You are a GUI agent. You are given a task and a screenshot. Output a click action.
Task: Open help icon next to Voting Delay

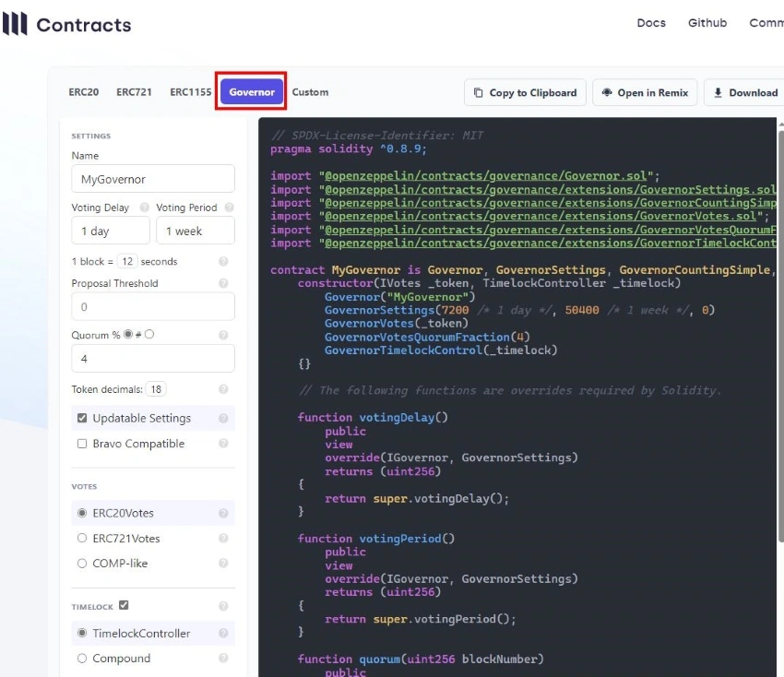pyautogui.click(x=144, y=207)
